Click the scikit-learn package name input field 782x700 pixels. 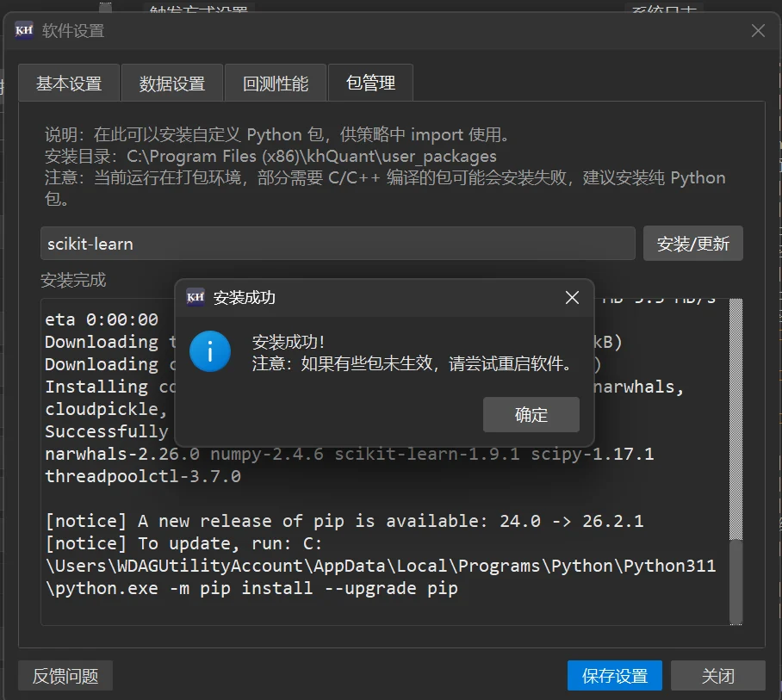point(338,244)
